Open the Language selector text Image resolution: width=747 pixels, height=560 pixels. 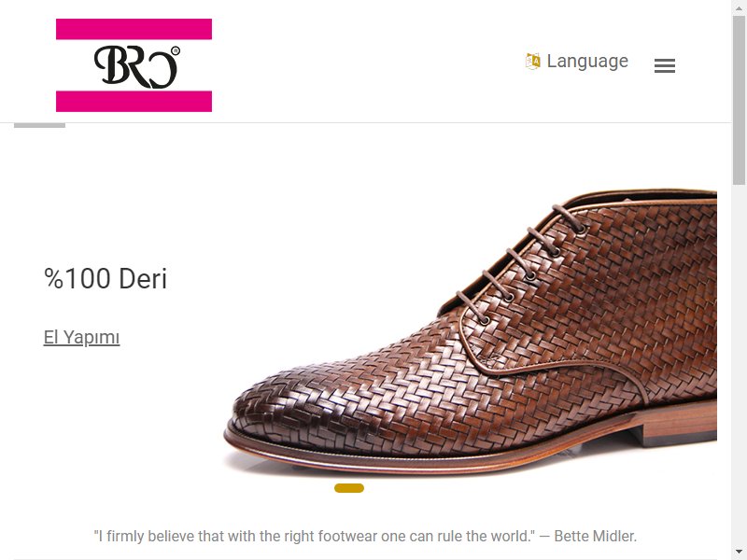coord(587,62)
